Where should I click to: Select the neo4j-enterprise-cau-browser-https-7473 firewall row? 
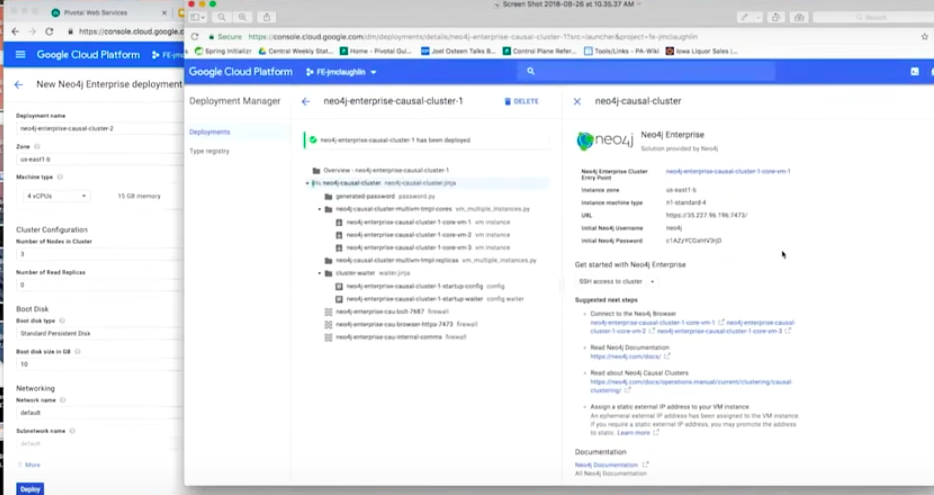tap(426, 325)
